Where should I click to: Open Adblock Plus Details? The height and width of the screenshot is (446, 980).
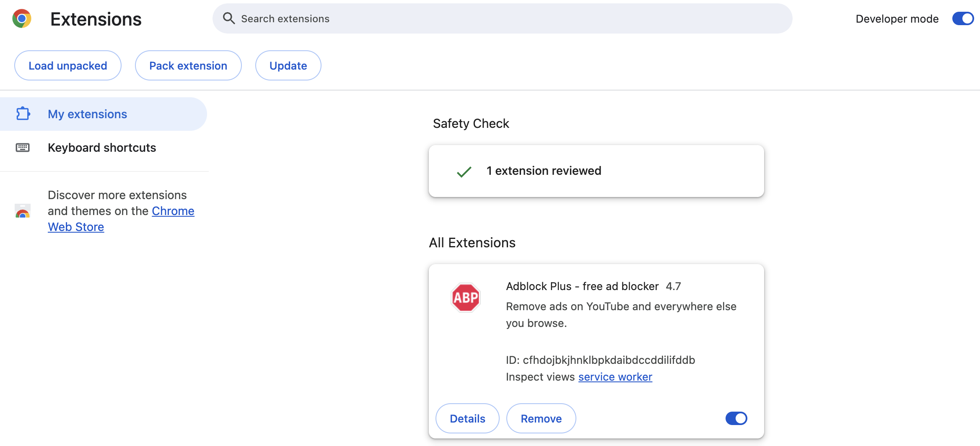click(467, 418)
